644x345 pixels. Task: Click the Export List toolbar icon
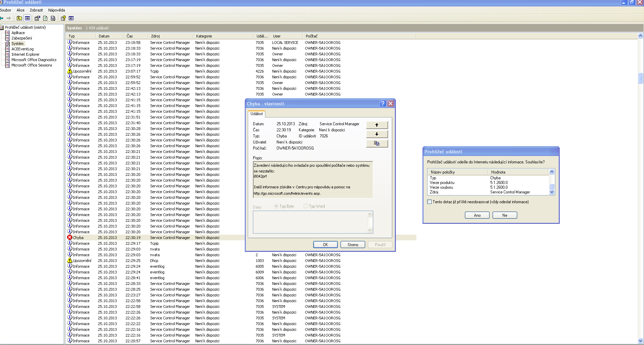pos(53,18)
